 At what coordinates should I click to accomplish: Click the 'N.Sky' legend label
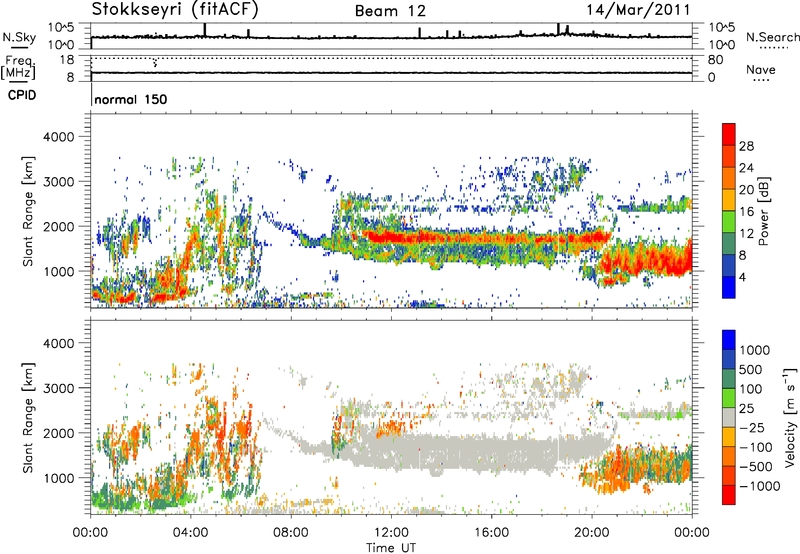19,37
